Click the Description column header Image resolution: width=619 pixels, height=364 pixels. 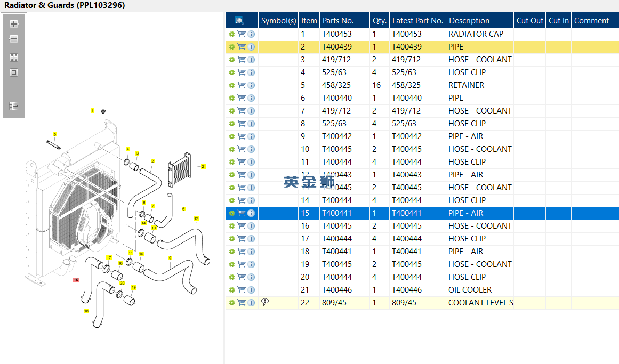(480, 21)
